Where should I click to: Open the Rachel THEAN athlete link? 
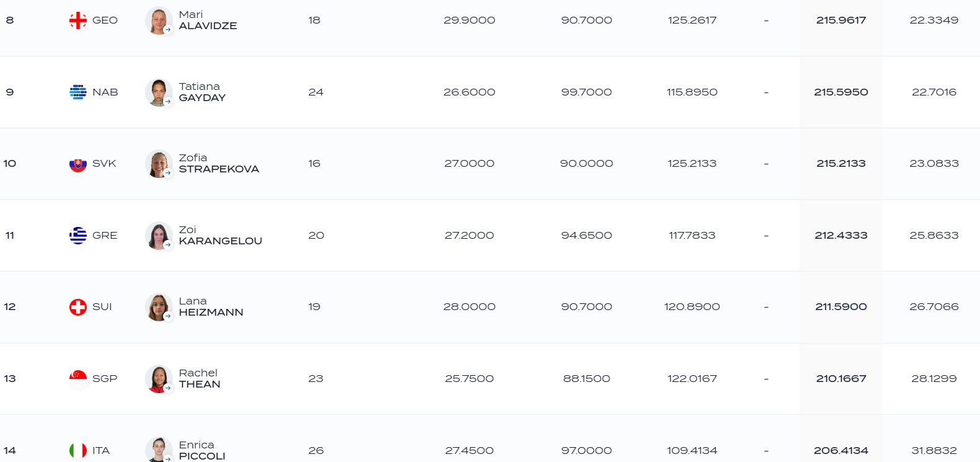pos(200,379)
